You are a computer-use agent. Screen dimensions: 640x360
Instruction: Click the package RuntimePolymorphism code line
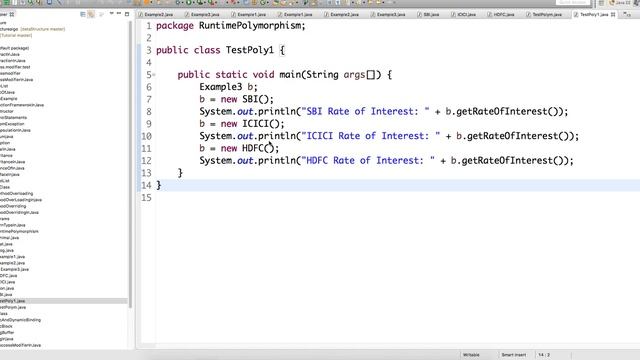coord(231,26)
